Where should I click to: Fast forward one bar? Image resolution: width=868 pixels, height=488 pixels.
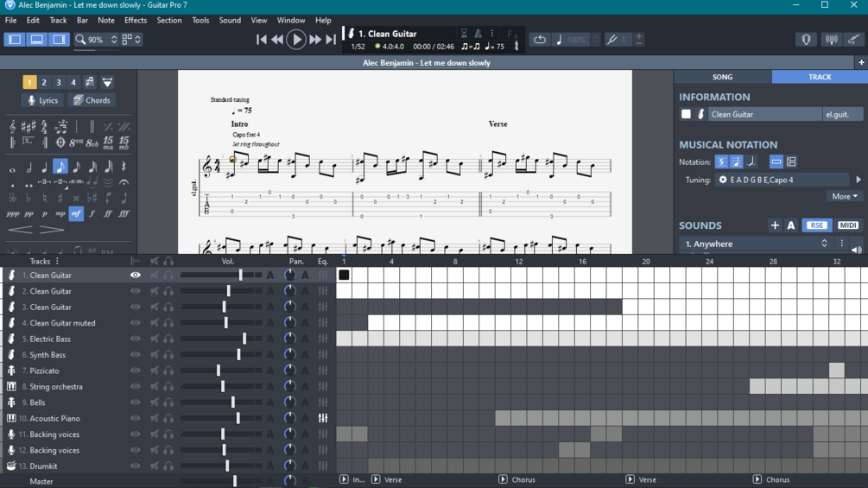tap(315, 39)
